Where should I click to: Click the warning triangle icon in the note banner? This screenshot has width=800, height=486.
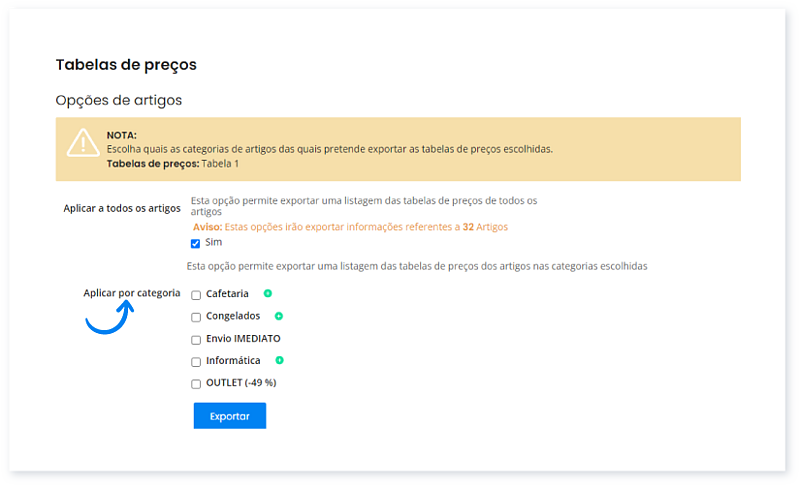point(82,143)
